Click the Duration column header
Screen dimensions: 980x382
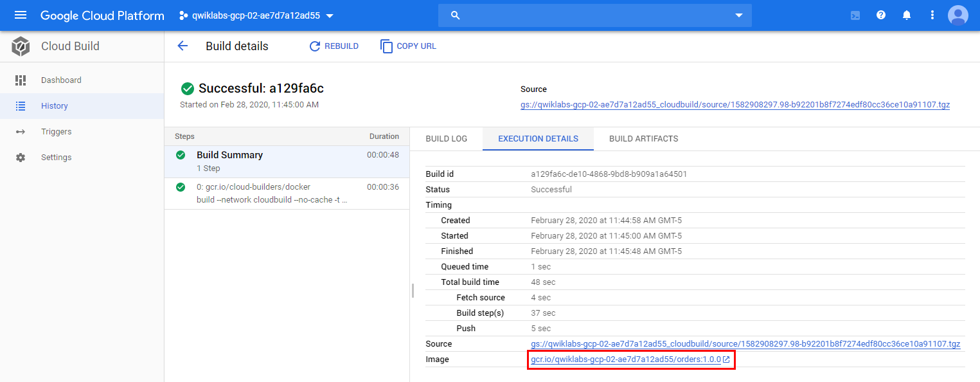pyautogui.click(x=384, y=136)
